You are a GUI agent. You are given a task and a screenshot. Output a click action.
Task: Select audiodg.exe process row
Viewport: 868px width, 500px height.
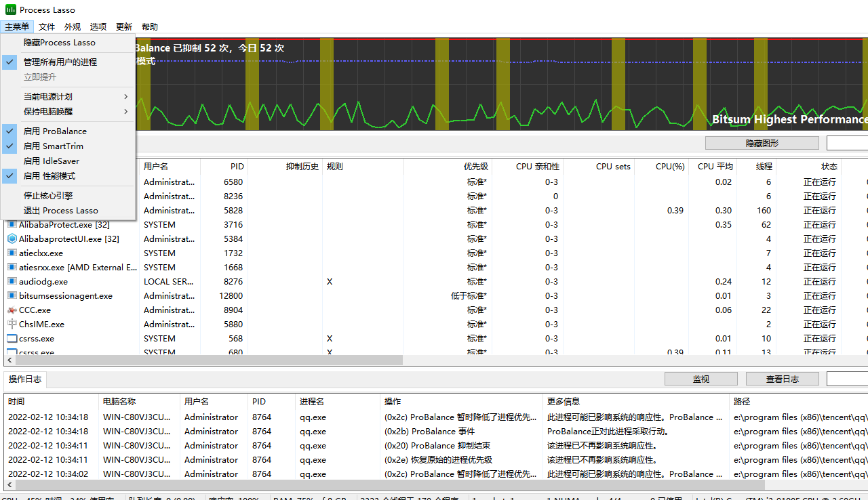[x=436, y=281]
